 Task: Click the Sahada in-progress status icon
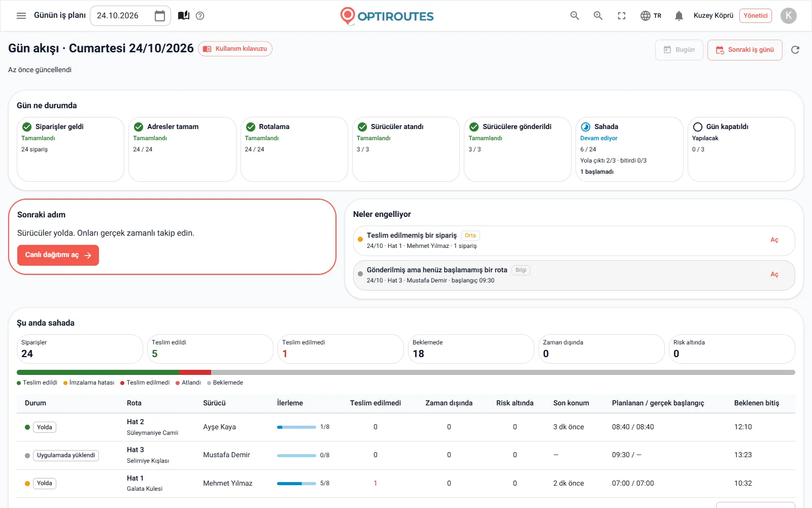pos(586,127)
